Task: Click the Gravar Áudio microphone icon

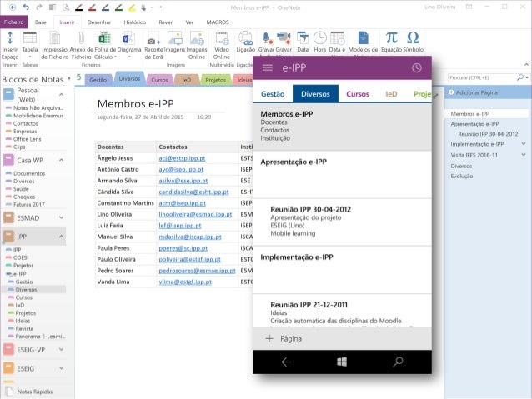Action: 267,39
